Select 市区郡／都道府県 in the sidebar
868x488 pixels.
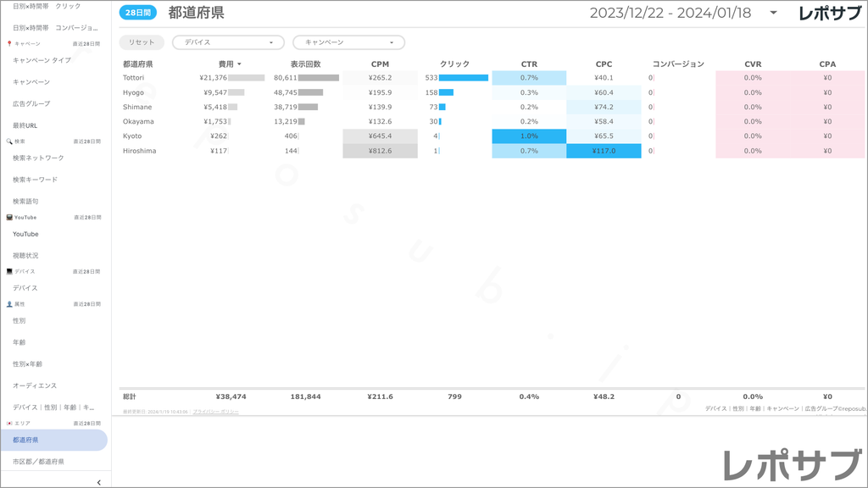[x=38, y=462]
